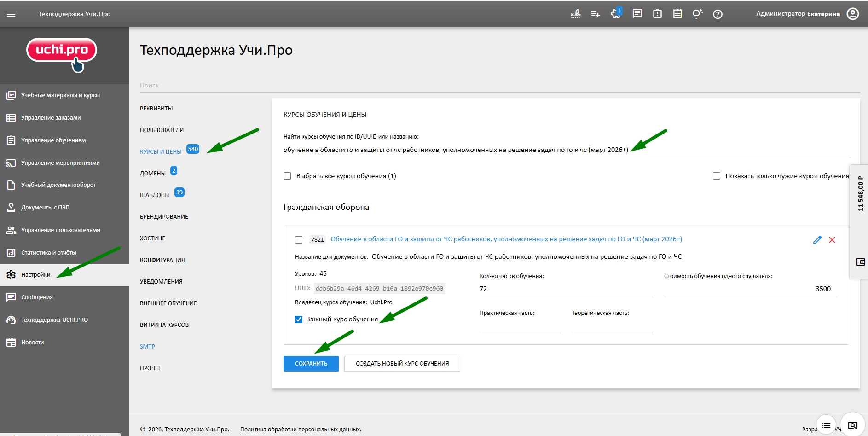Click the 11 548,00 ₽ balance text
868x436 pixels.
861,193
